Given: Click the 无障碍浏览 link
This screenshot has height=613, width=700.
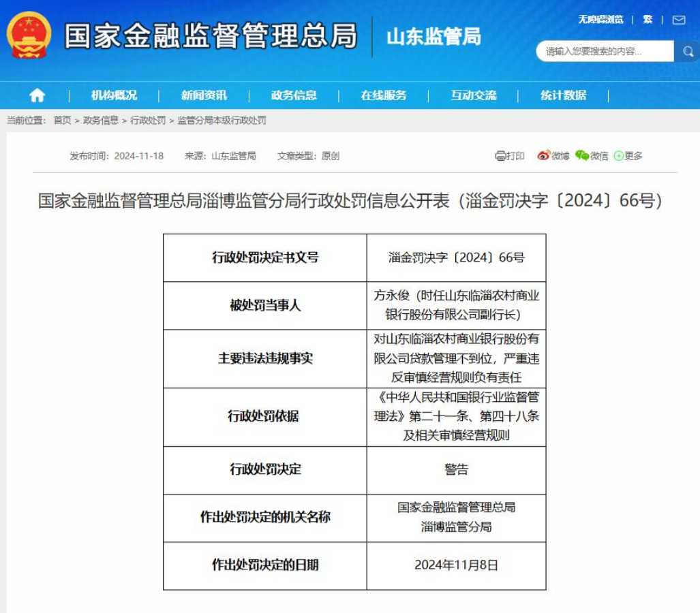Looking at the screenshot, I should [x=601, y=20].
